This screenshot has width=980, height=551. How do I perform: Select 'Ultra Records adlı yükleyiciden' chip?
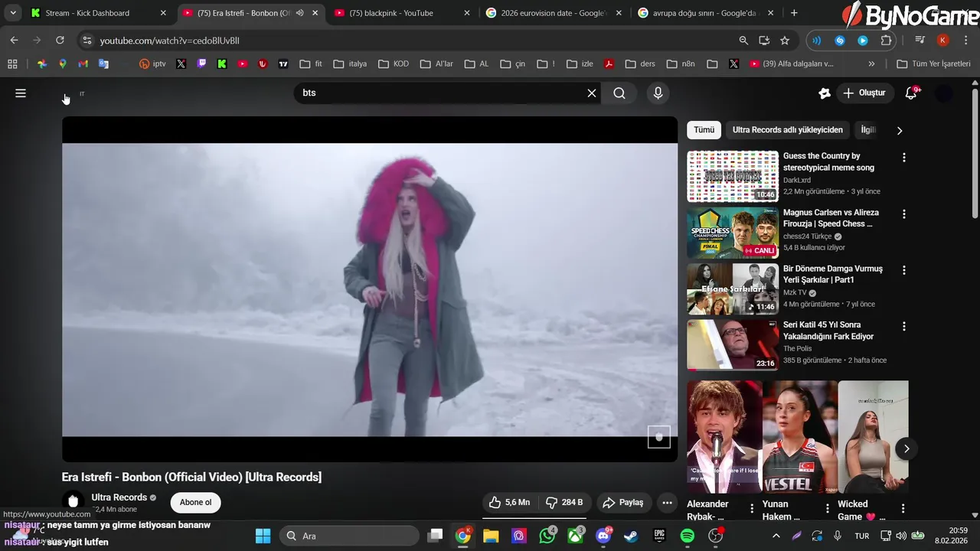(787, 130)
